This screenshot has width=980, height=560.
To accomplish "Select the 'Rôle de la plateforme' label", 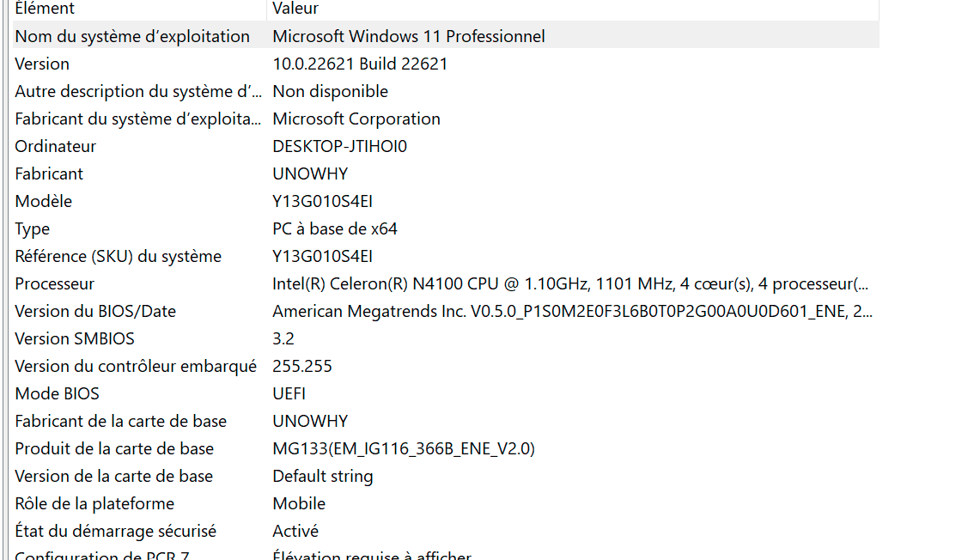I will coord(94,504).
